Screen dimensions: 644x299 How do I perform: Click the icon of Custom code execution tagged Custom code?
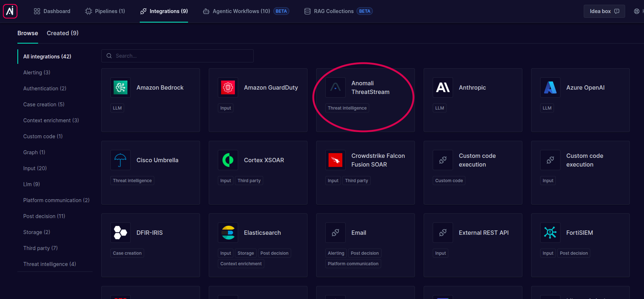click(x=443, y=160)
